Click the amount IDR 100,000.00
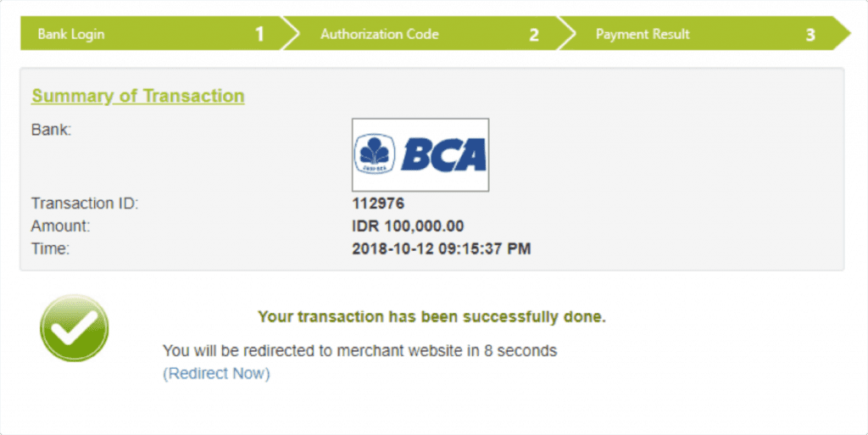The width and height of the screenshot is (868, 435). (x=408, y=226)
